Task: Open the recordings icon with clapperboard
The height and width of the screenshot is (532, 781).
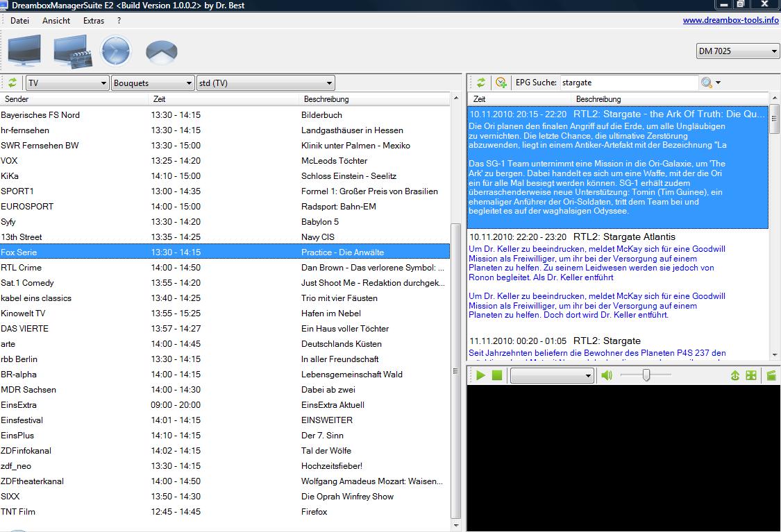Action: click(73, 52)
